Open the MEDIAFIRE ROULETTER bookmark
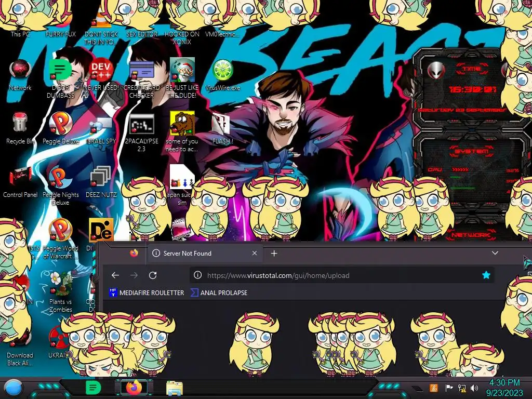 coord(146,292)
